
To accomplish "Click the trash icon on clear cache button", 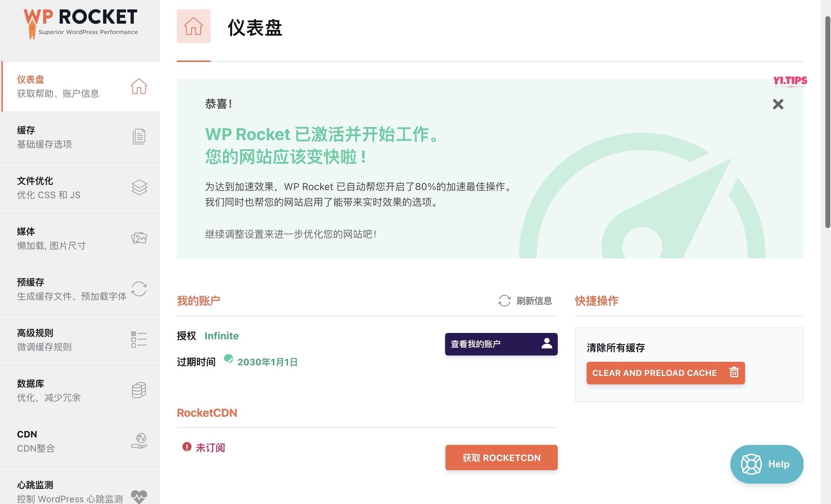I will click(x=734, y=372).
